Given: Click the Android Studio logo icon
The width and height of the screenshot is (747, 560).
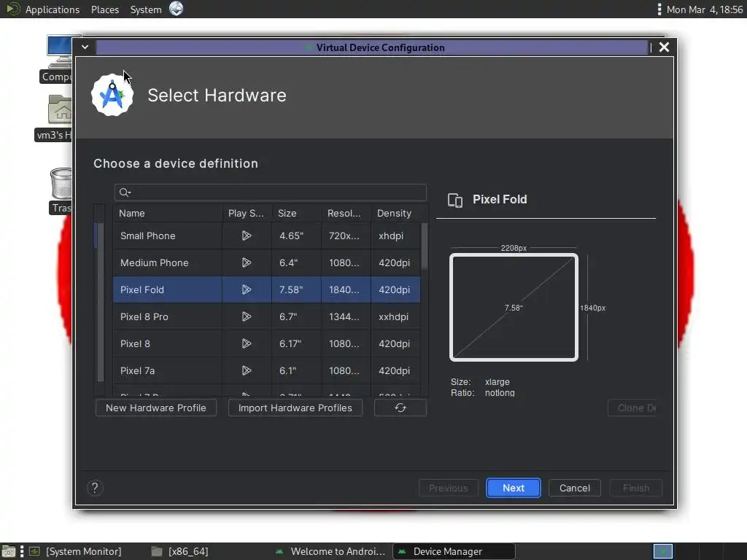Looking at the screenshot, I should (x=112, y=95).
